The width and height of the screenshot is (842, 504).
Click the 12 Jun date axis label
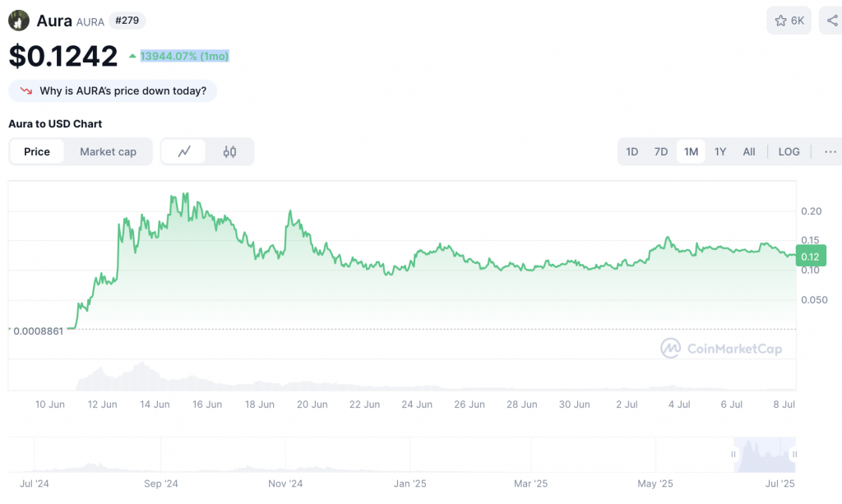(102, 405)
